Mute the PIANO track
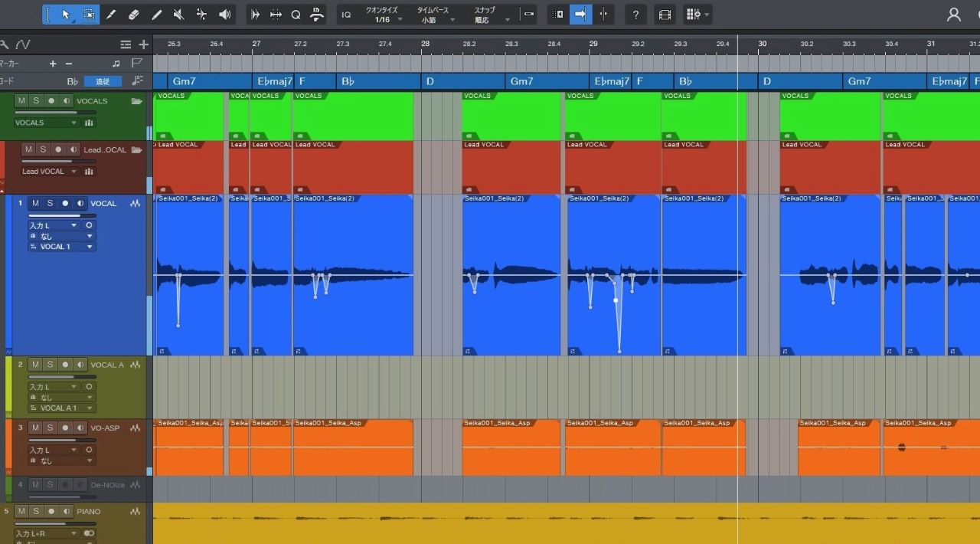 [x=21, y=511]
